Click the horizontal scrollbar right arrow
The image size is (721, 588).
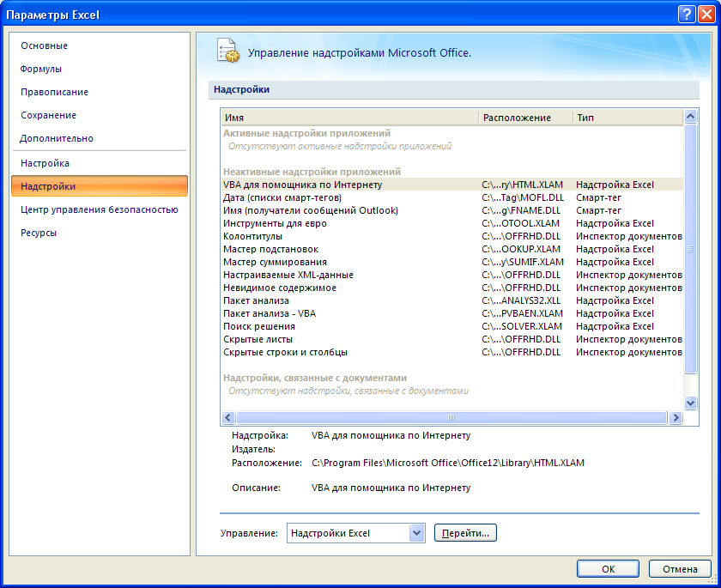(x=676, y=417)
